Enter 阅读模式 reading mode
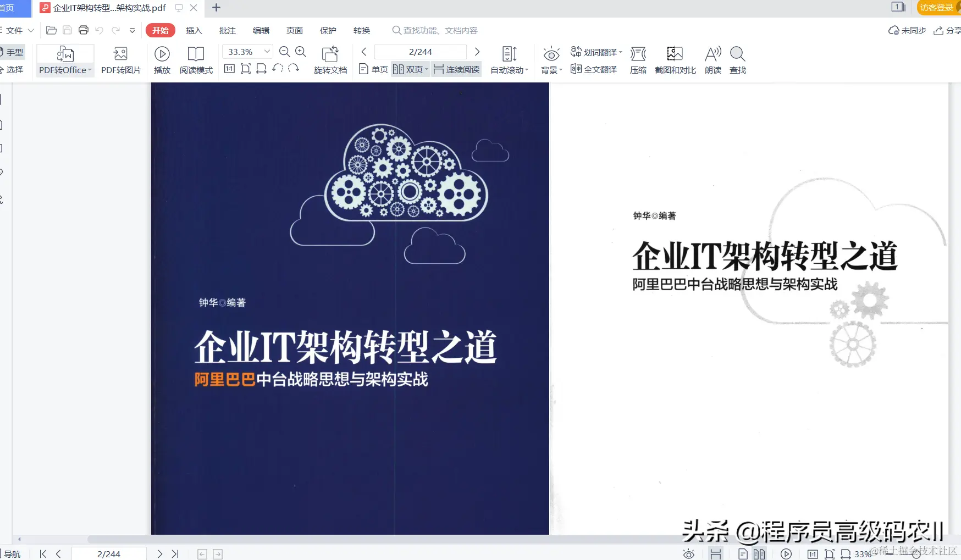 (x=196, y=59)
